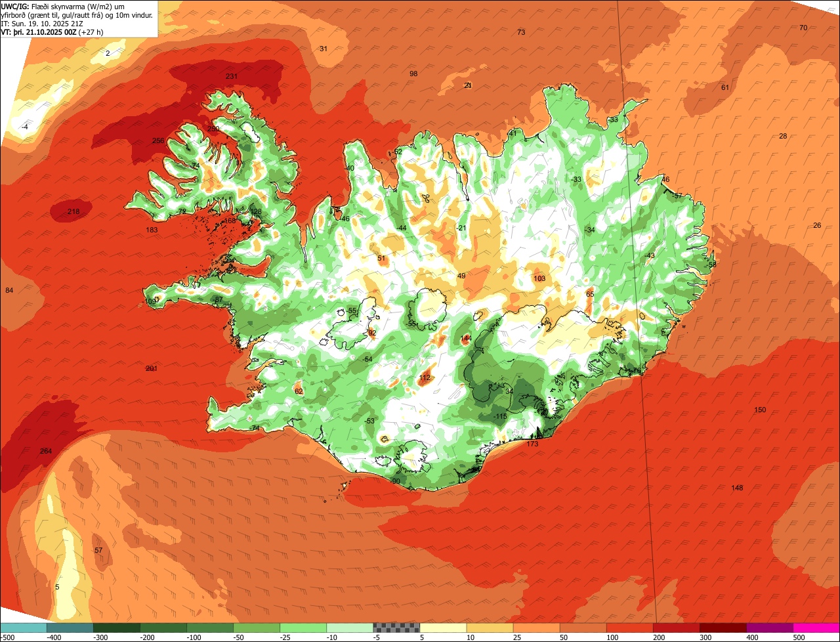840x642 pixels.
Task: Click the map value 84
Action: coord(9,290)
